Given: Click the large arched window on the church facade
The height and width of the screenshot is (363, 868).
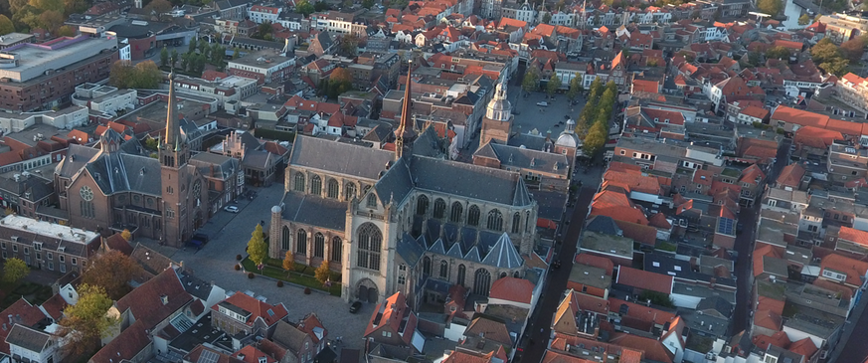Looking at the screenshot, I should (369, 247).
